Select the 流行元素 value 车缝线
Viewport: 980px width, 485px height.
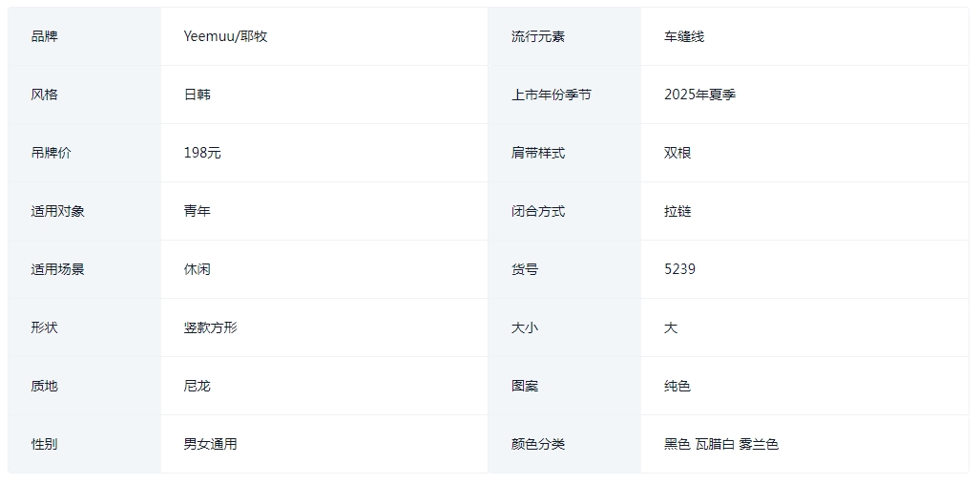click(x=684, y=36)
